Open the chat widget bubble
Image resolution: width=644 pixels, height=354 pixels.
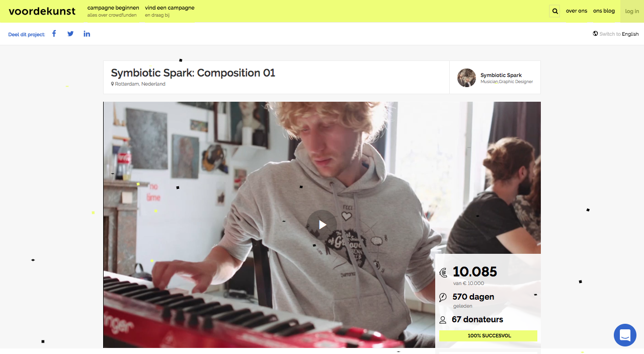pyautogui.click(x=625, y=335)
